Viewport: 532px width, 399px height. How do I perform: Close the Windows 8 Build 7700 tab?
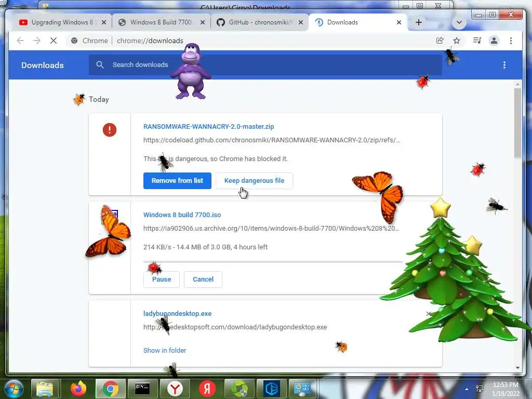[x=203, y=22]
